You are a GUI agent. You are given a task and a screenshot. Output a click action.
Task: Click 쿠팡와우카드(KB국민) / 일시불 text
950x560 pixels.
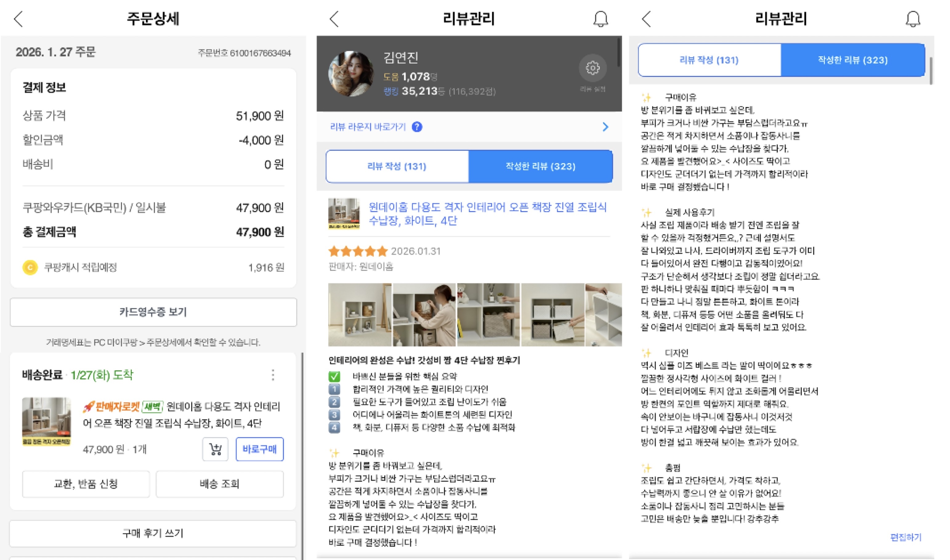point(95,208)
